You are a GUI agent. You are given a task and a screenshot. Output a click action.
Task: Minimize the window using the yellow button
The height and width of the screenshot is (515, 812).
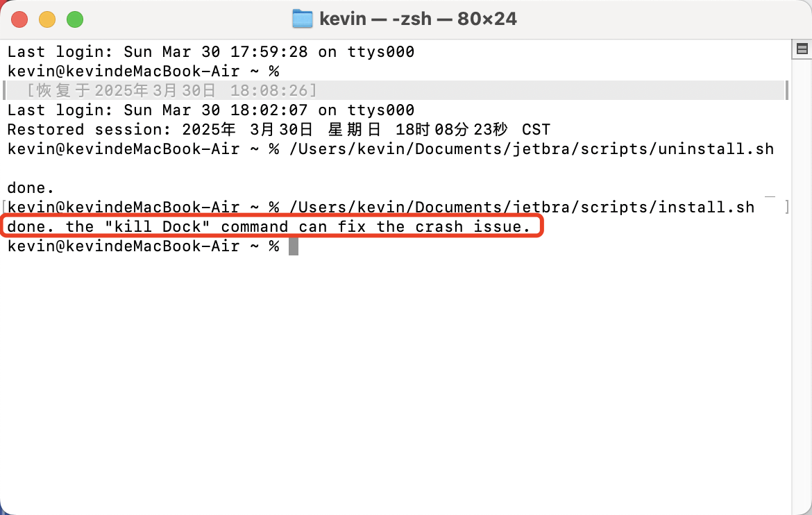pos(47,19)
